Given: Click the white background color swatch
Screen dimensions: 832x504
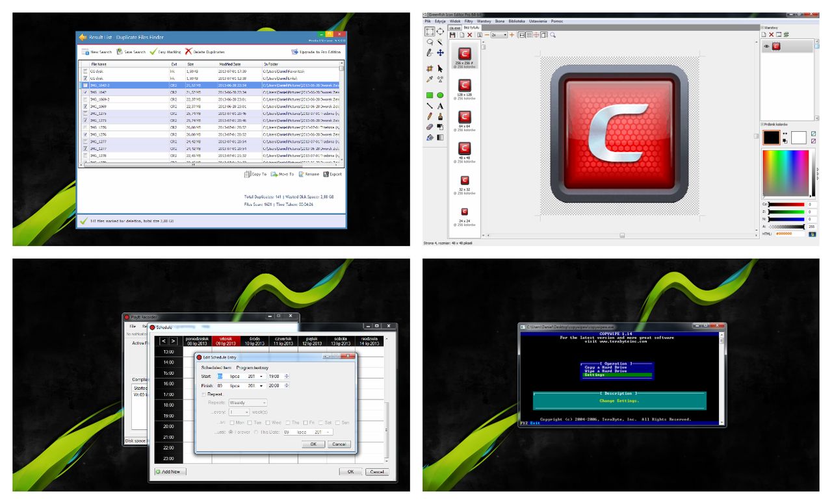Looking at the screenshot, I should click(x=798, y=137).
